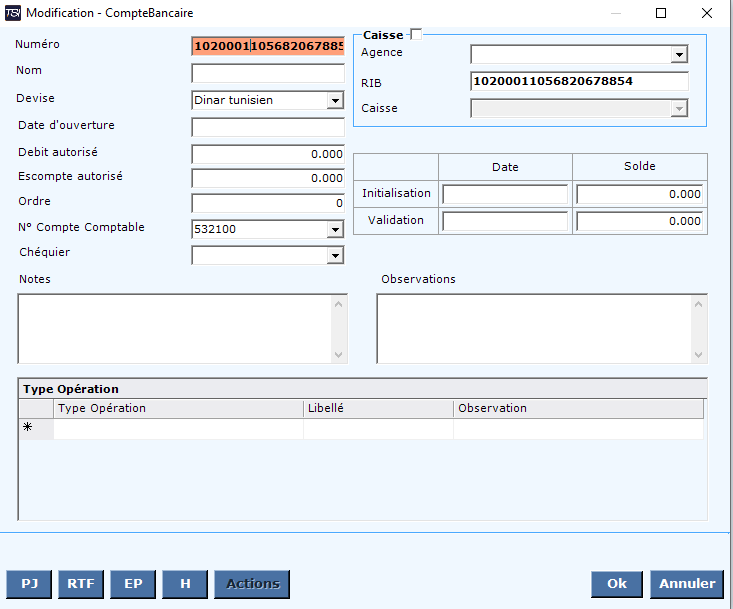Click the empty Type Opération cell in new row
733x609 pixels.
[x=179, y=429]
